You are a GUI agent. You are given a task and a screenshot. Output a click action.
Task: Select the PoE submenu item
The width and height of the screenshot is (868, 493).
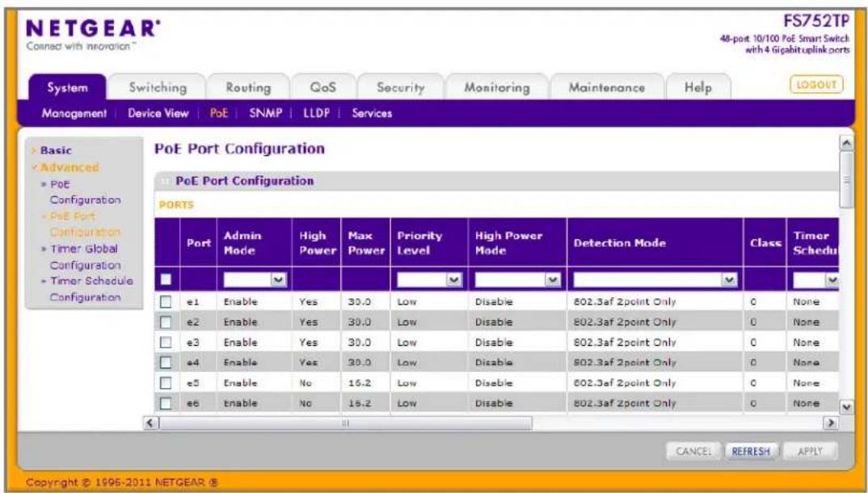tap(219, 113)
